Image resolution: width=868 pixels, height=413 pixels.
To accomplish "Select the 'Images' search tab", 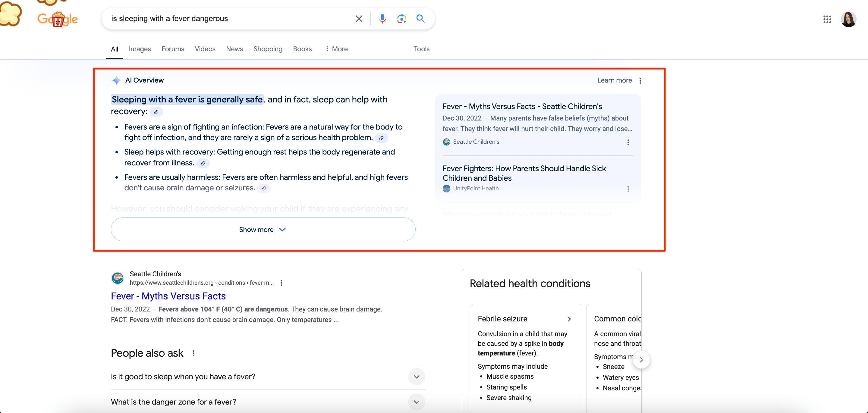I will click(x=140, y=49).
